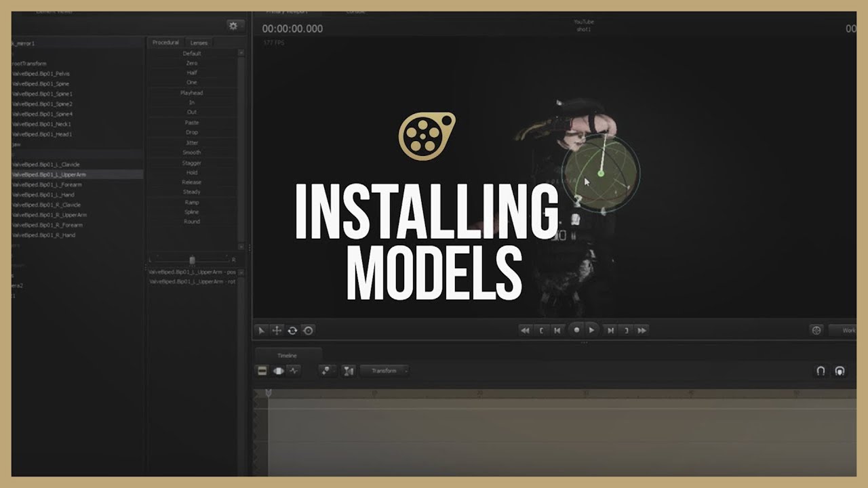Image resolution: width=868 pixels, height=488 pixels.
Task: Click the Smooth preset
Action: pyautogui.click(x=192, y=152)
